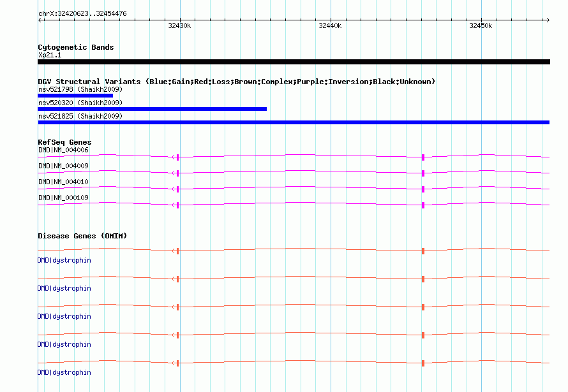Click NM_004009 magenta exon block near 32446k
Image resolution: width=568 pixels, height=392 pixels.
(422, 173)
